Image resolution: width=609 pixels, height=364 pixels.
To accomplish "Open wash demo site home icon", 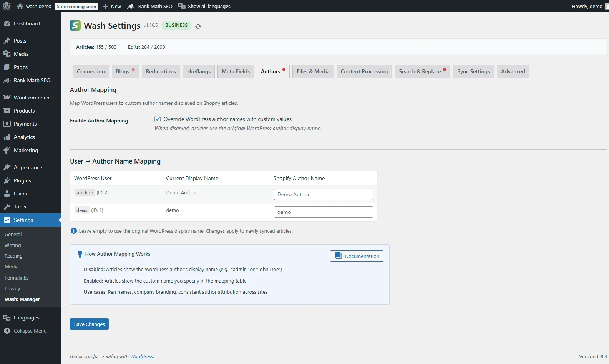I will [20, 6].
